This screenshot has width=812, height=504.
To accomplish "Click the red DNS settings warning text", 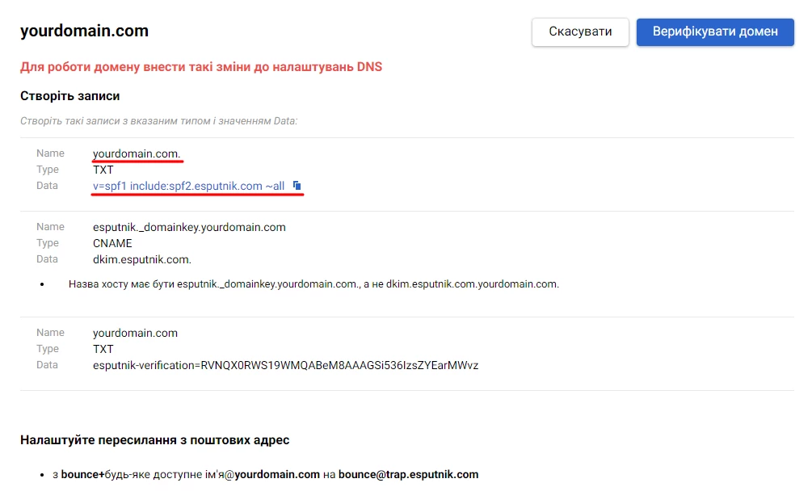I will (201, 67).
